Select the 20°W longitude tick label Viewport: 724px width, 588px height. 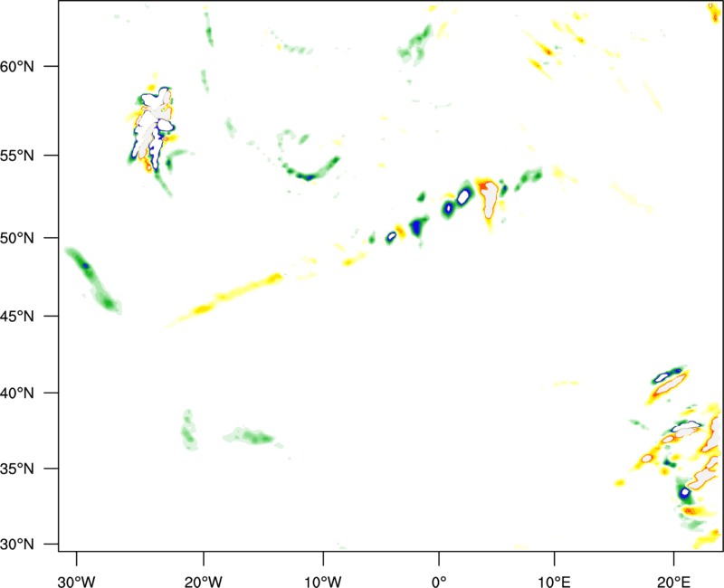[x=203, y=582]
